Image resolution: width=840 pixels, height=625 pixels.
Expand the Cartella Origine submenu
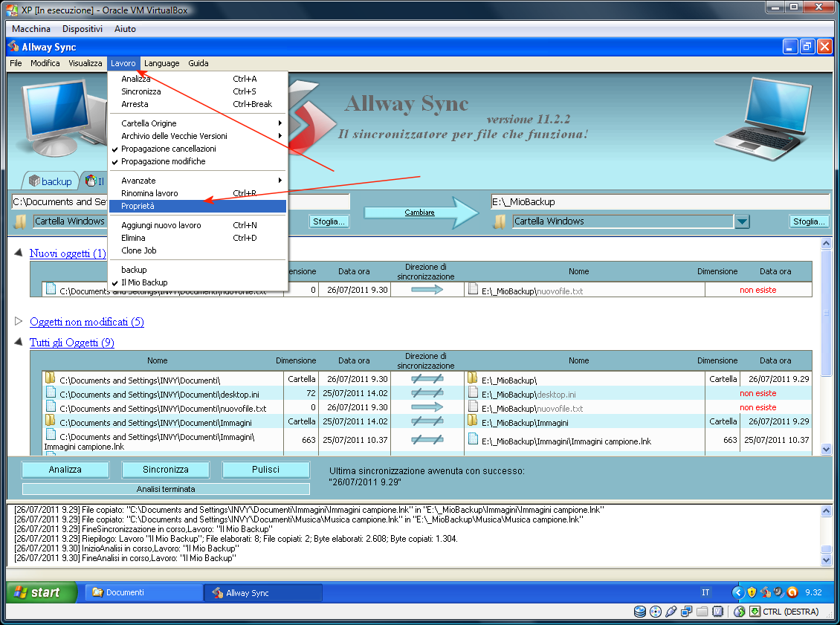click(198, 123)
